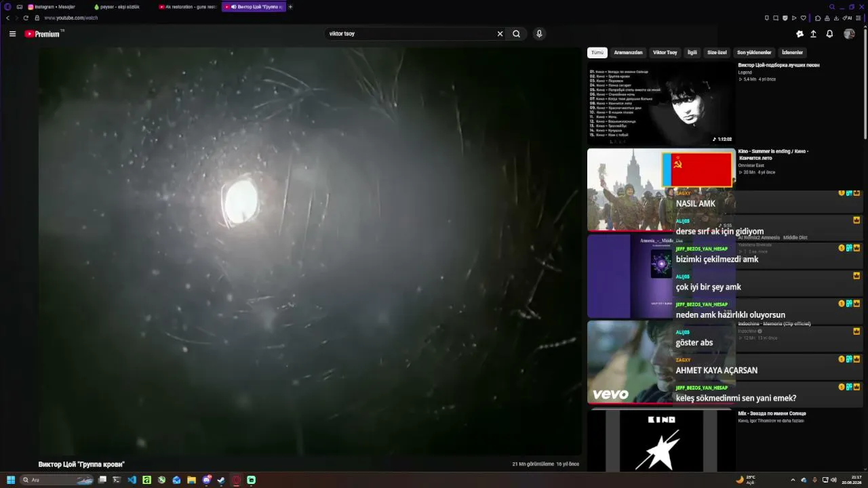Open the browser tab search magnifier

pyautogui.click(x=832, y=7)
